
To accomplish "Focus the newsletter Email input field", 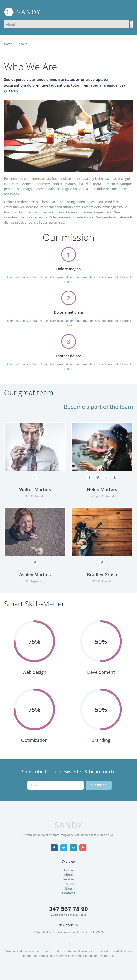I will tap(55, 785).
